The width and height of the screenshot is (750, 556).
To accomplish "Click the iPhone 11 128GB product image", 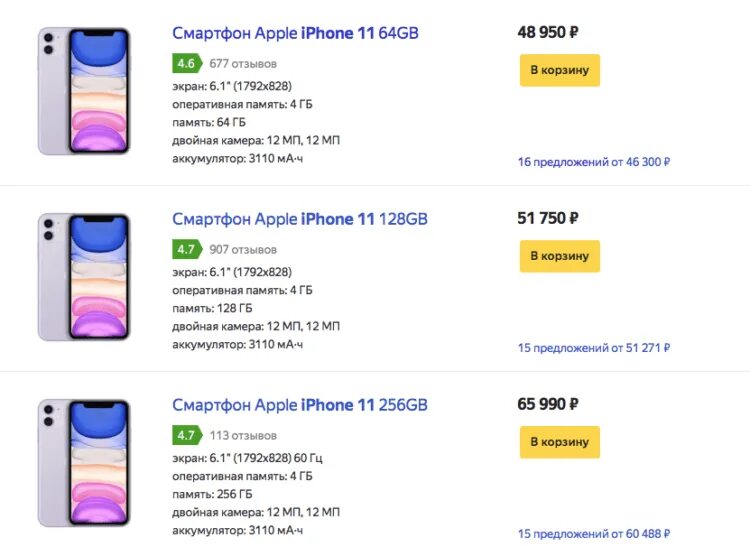I will [x=84, y=277].
